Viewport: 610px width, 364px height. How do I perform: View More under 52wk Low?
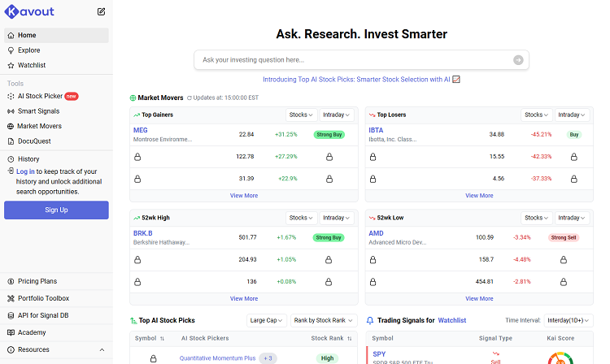click(x=479, y=299)
